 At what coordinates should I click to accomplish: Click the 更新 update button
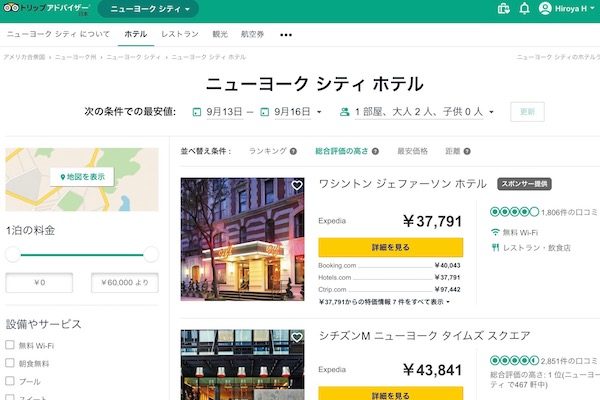527,112
